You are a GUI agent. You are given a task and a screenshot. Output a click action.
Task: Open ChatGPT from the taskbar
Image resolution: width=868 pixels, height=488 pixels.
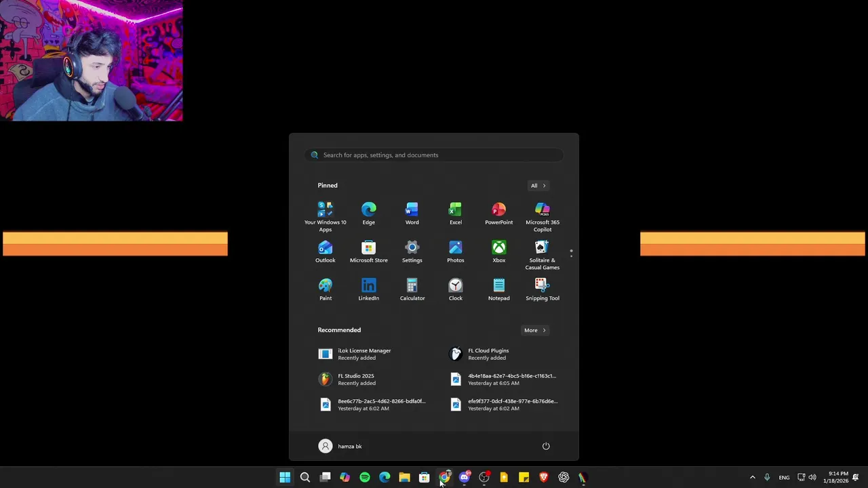coord(564,477)
